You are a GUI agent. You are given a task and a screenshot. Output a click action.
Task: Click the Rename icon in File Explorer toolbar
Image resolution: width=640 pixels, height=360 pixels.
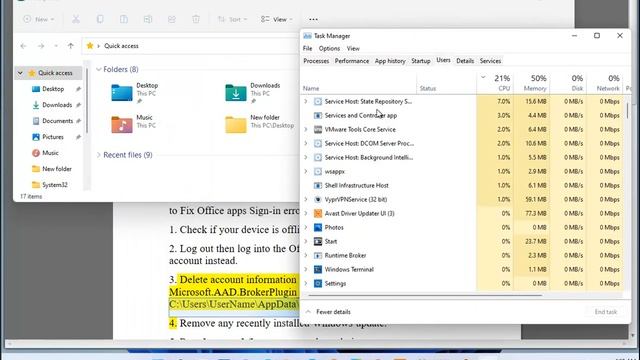point(148,19)
